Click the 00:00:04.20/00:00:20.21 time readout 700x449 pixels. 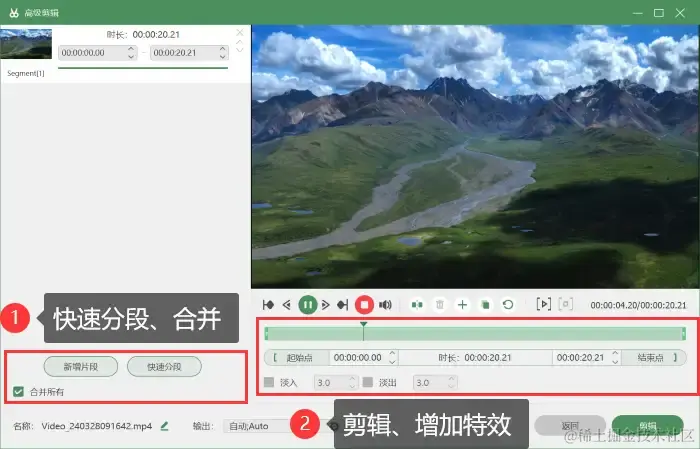(638, 305)
